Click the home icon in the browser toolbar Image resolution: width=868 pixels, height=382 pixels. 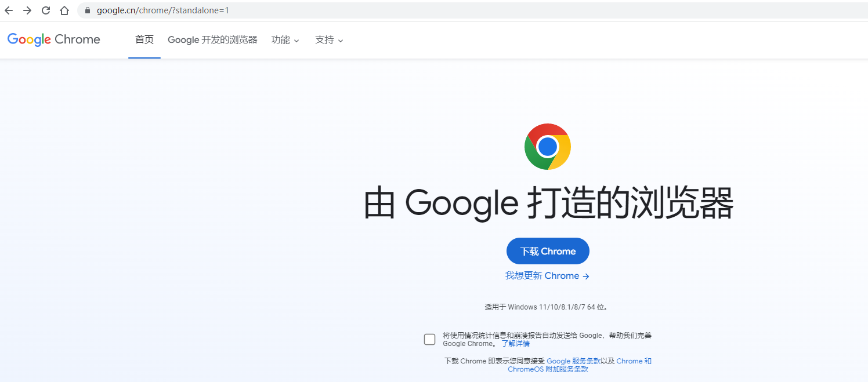(64, 10)
